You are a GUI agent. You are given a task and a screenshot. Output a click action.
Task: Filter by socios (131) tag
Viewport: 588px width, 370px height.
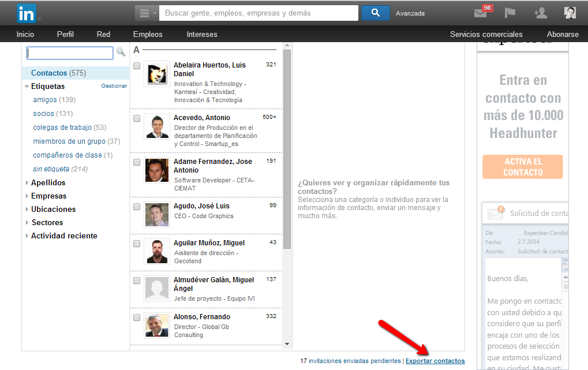click(x=53, y=114)
